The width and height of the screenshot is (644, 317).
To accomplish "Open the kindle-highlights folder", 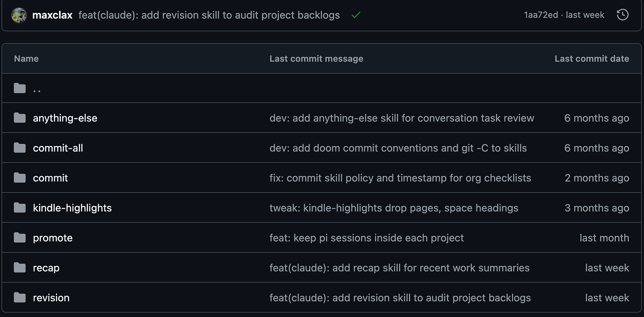I will coord(72,208).
